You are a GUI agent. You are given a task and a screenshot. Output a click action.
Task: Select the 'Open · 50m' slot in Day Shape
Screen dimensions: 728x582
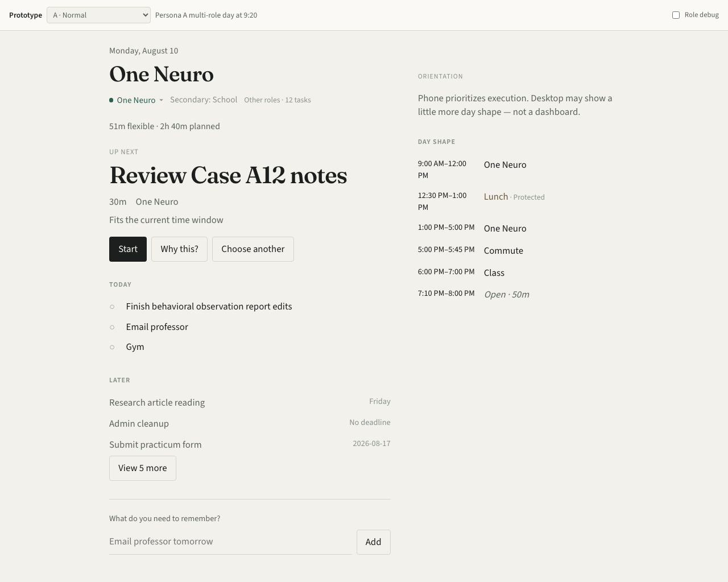(x=507, y=295)
